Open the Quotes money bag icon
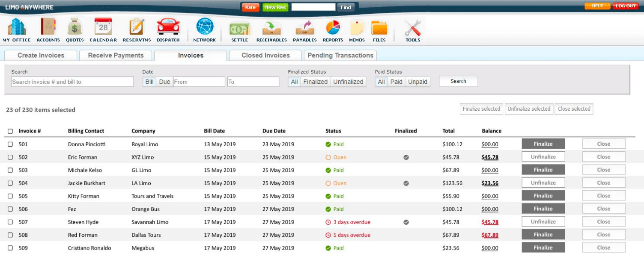644x265 pixels. (75, 27)
